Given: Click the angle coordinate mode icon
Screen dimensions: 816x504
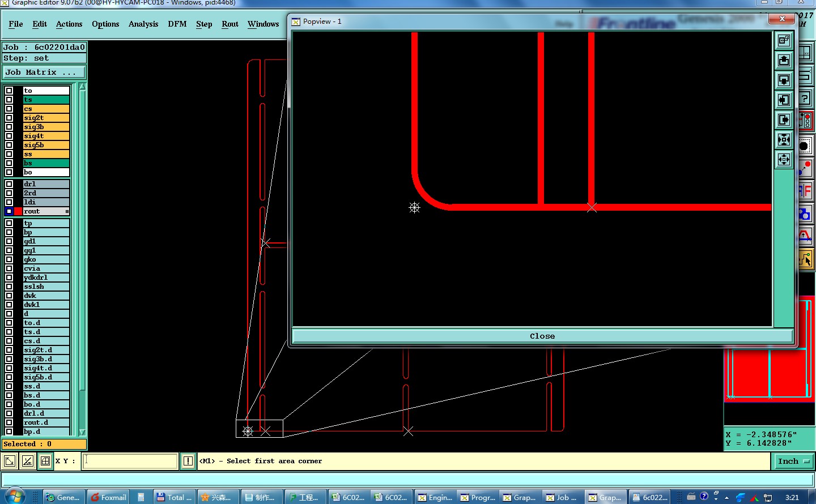Looking at the screenshot, I should (x=27, y=461).
